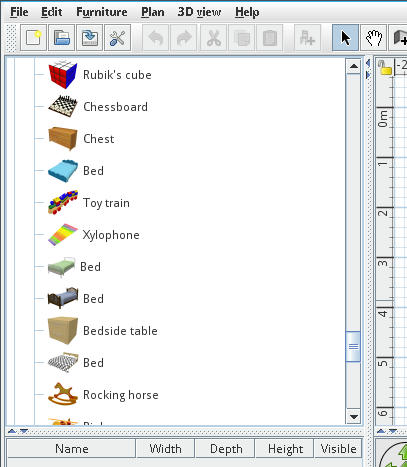Select the Xylophone furniture item

94,235
